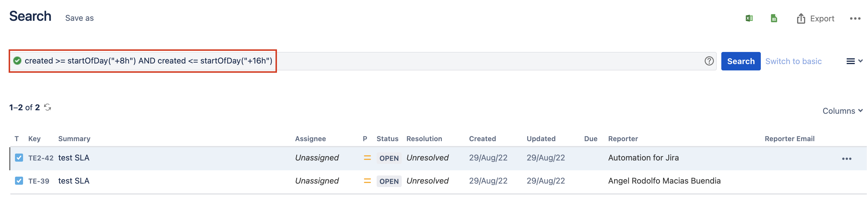Click the JQL syntax help icon
This screenshot has width=868, height=198.
click(x=709, y=61)
